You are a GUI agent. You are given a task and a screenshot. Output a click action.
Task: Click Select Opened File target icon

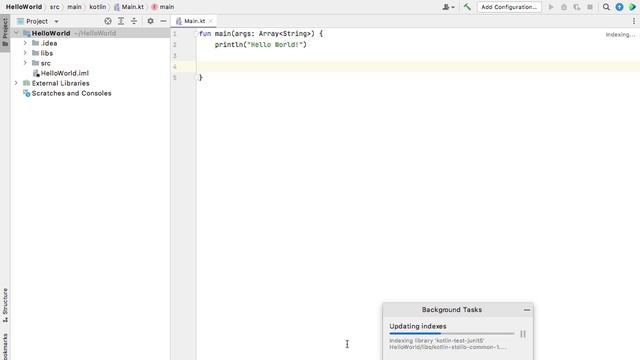pos(108,21)
